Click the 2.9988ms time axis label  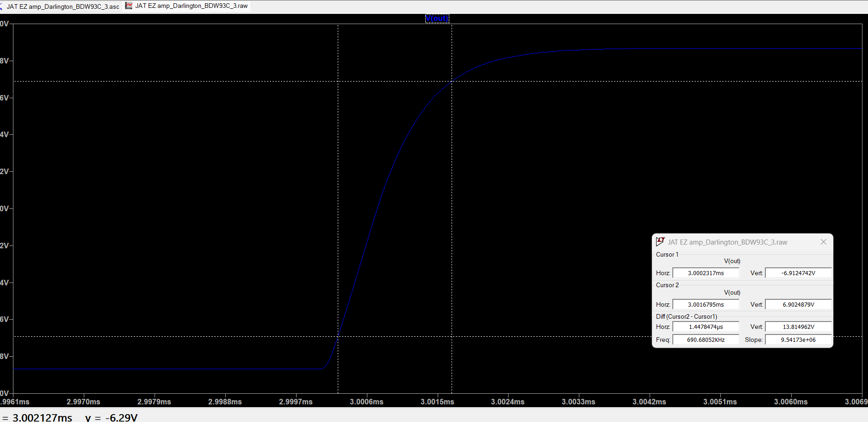coord(225,402)
